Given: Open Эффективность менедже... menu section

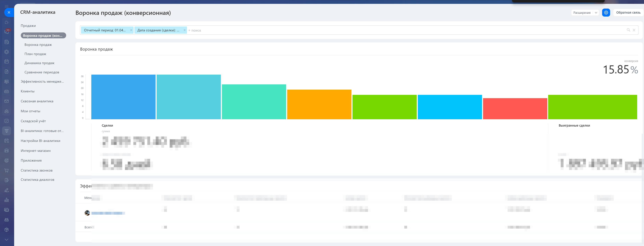Looking at the screenshot, I should [42, 81].
